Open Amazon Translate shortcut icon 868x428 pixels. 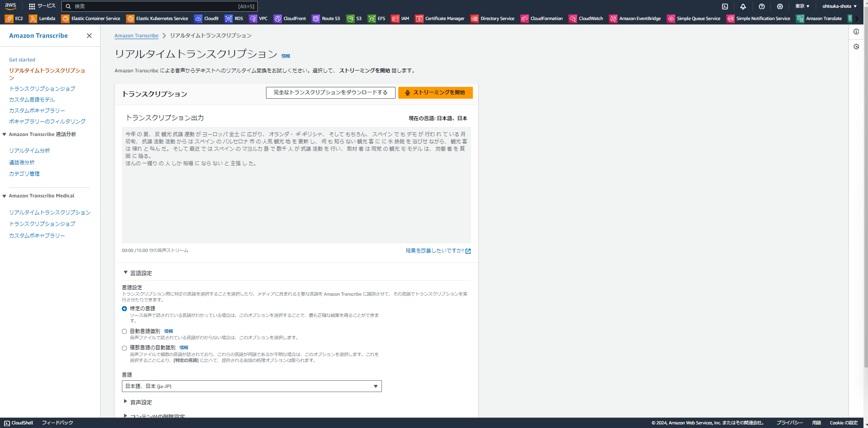[800, 19]
